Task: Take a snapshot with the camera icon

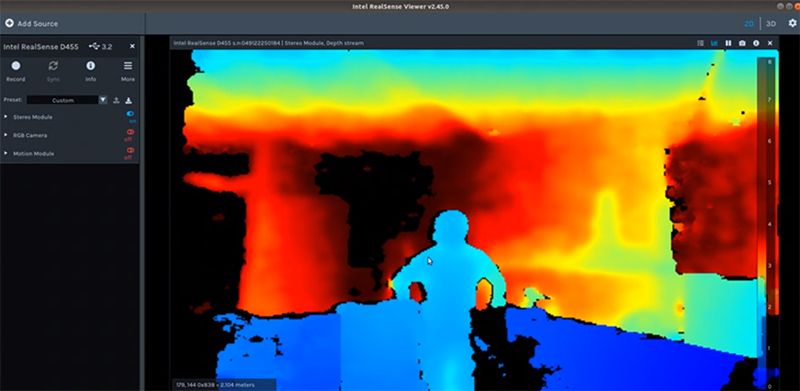Action: 742,43
